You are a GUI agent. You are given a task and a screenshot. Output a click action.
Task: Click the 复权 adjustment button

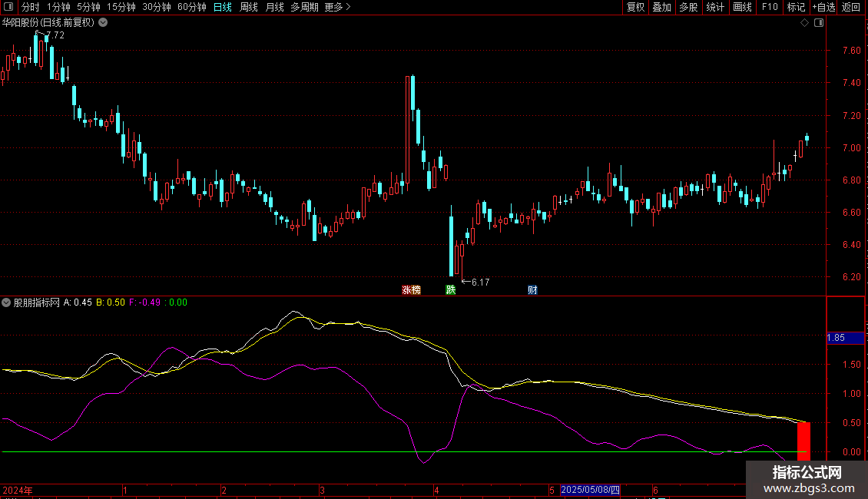click(x=635, y=7)
